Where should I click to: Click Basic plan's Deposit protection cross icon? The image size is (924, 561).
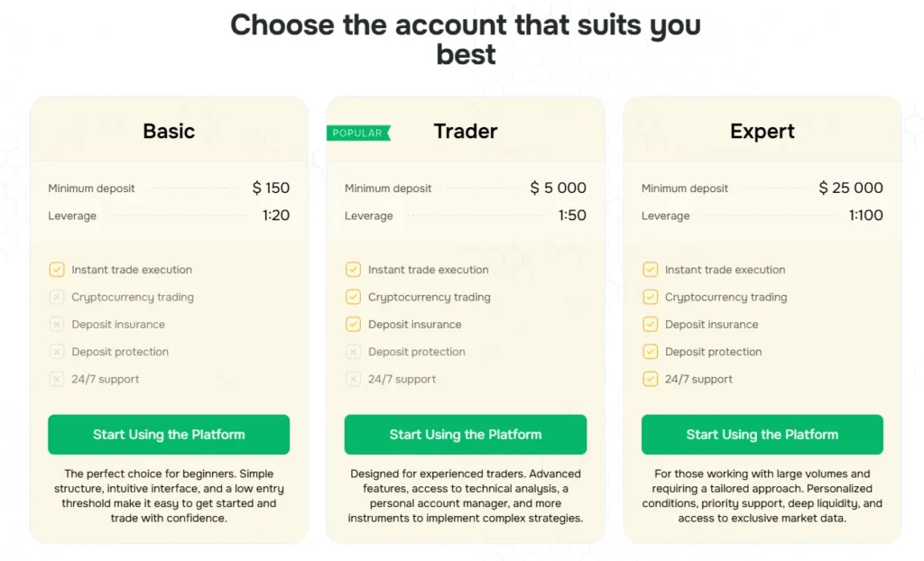tap(57, 352)
